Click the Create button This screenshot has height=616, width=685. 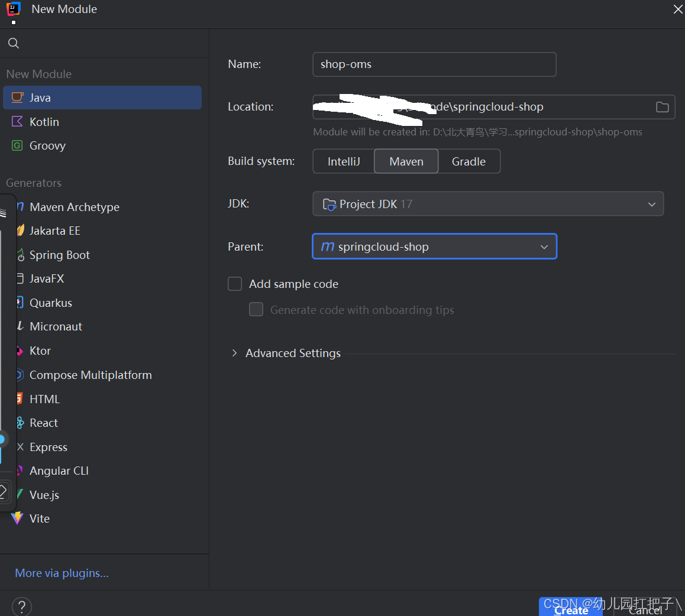point(571,608)
